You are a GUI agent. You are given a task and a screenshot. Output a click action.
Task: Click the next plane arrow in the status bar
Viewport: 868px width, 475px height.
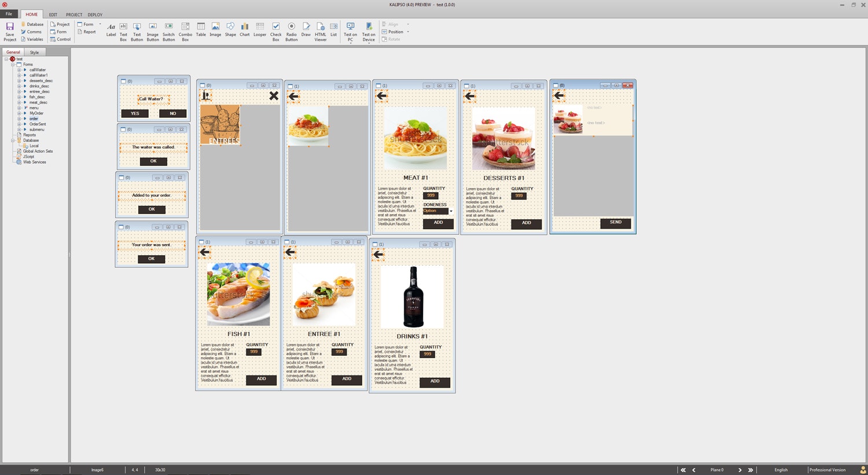pyautogui.click(x=740, y=470)
